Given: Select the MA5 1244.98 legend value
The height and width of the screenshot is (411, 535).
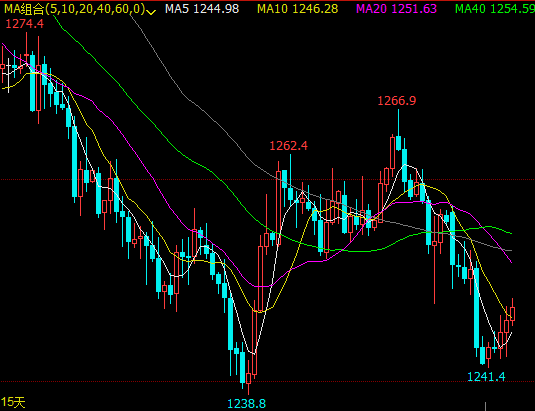Looking at the screenshot, I should [x=202, y=9].
